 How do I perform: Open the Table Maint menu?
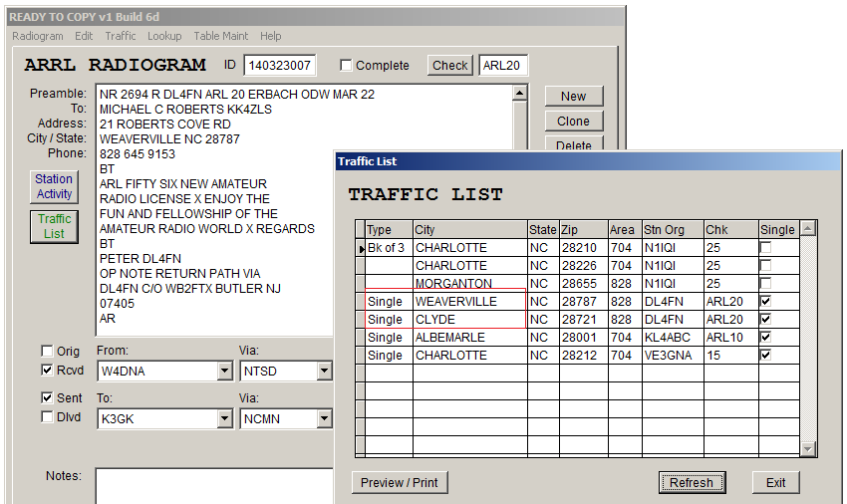click(221, 36)
